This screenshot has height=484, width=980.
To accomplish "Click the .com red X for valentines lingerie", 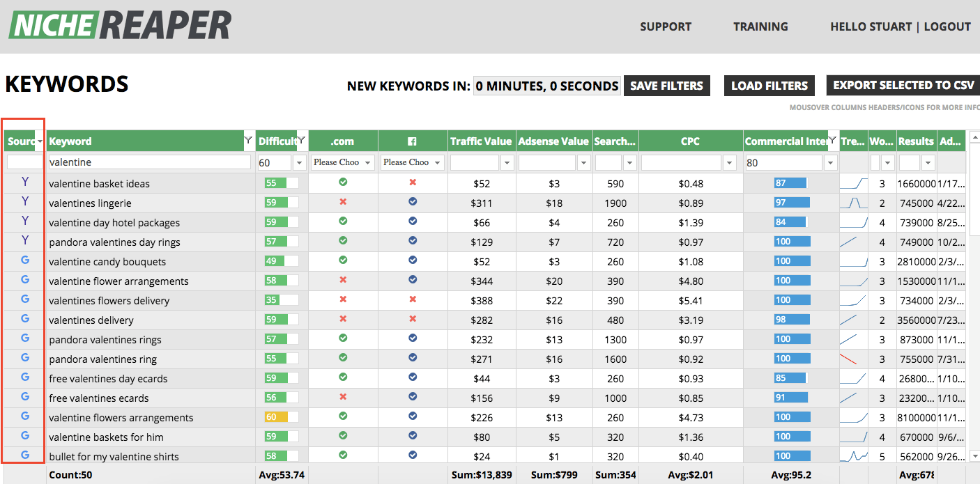I will click(x=343, y=201).
